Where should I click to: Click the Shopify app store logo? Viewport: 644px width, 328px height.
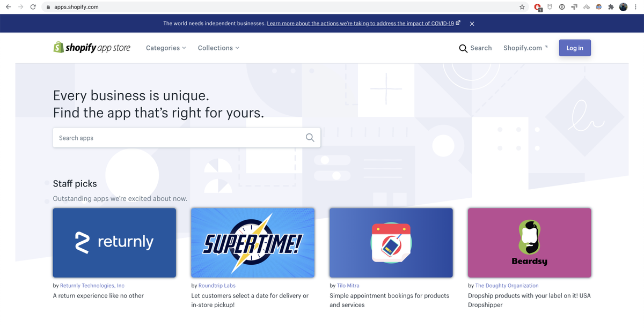tap(92, 48)
